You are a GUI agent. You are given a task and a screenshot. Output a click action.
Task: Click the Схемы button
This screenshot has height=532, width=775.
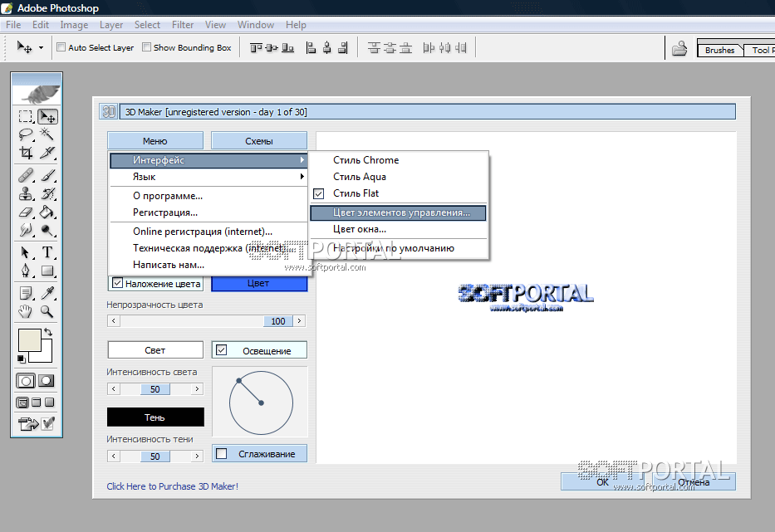click(x=259, y=141)
